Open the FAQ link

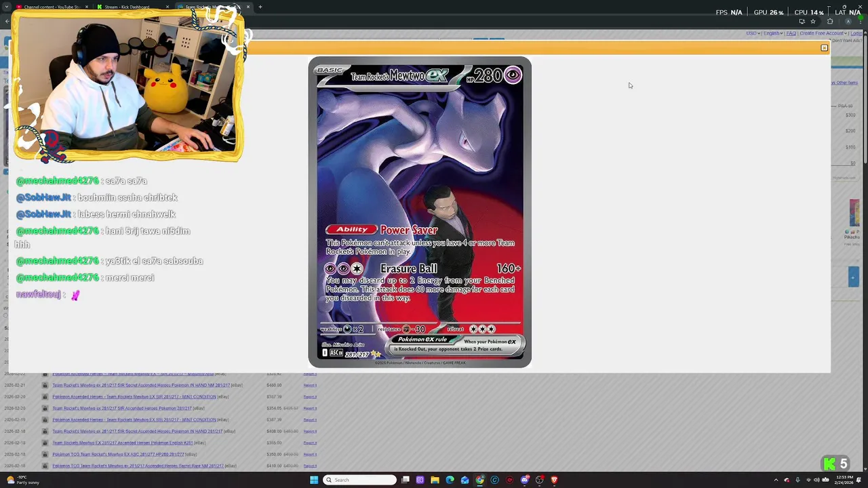pos(791,33)
